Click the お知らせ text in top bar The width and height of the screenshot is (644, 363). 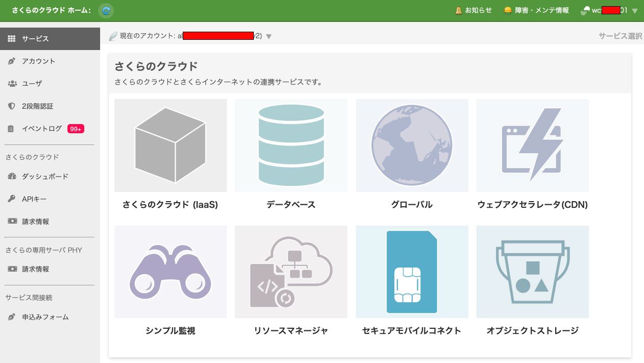tap(479, 10)
